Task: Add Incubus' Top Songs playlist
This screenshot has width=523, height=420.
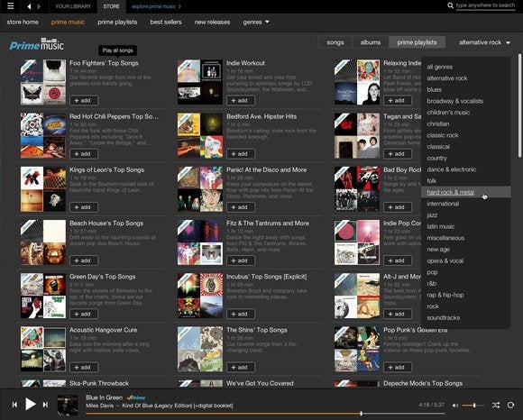Action: (x=241, y=314)
